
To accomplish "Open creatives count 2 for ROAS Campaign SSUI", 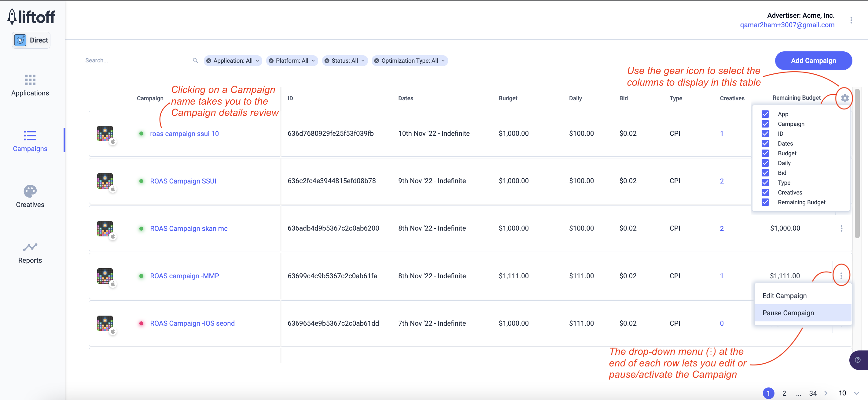I will [721, 181].
